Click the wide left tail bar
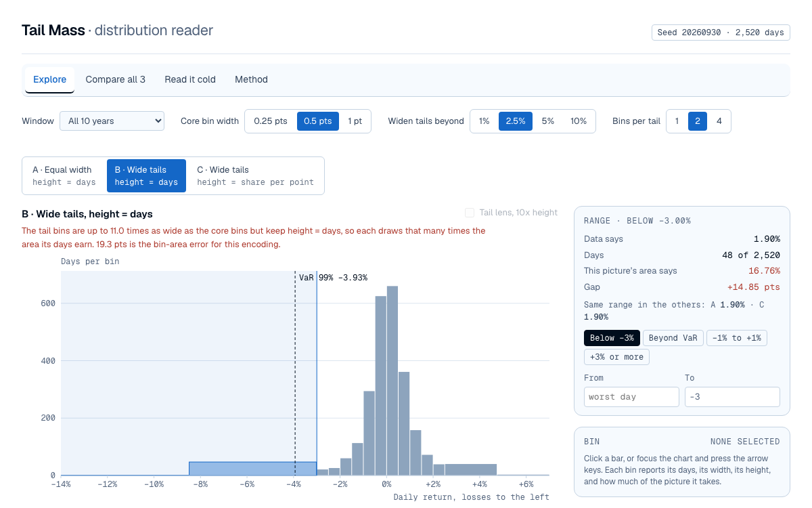812x508 pixels. pyautogui.click(x=252, y=469)
